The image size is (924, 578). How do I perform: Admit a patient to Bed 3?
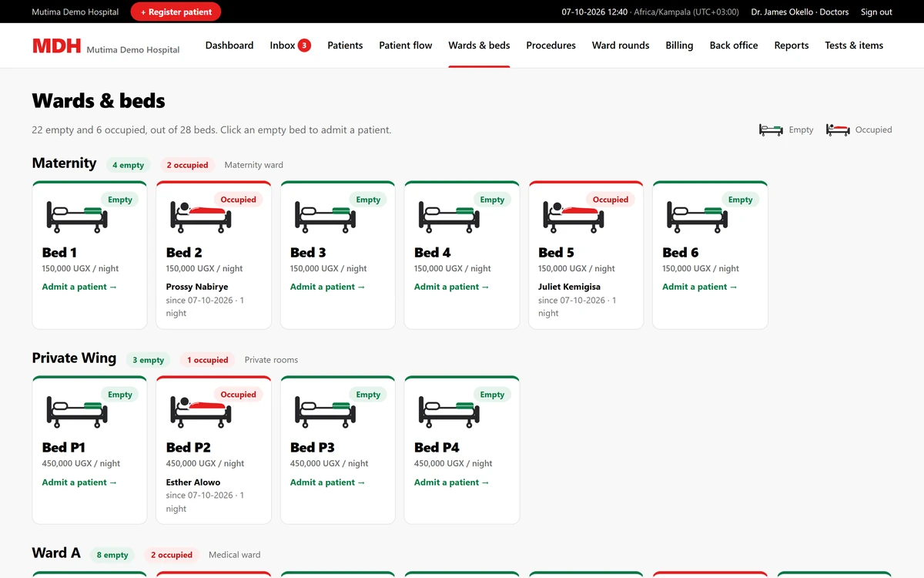(328, 287)
